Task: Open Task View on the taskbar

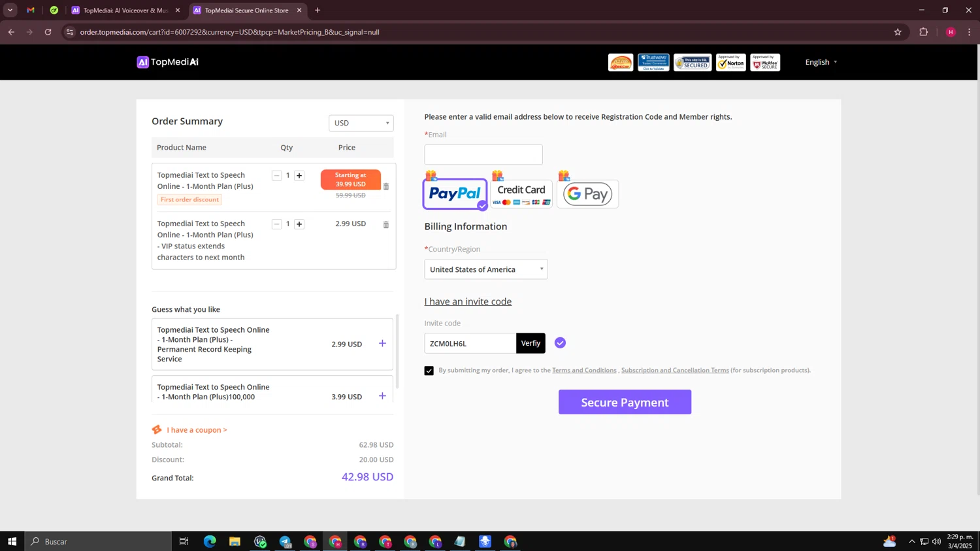Action: (184, 541)
